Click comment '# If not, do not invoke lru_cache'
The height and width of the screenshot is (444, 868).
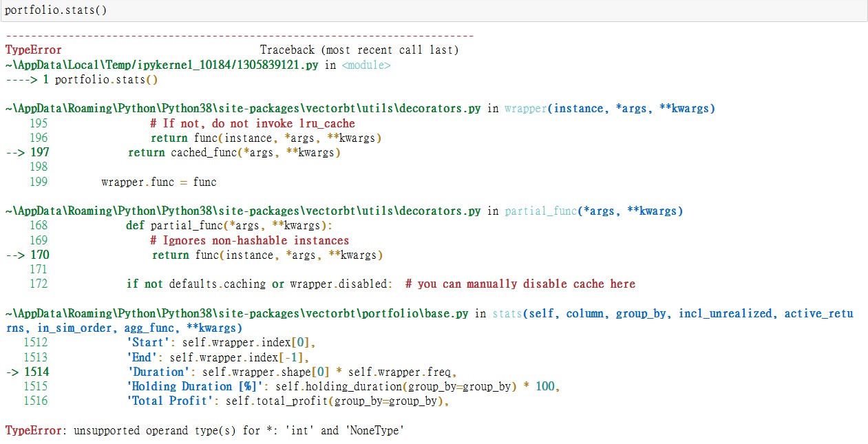(253, 124)
